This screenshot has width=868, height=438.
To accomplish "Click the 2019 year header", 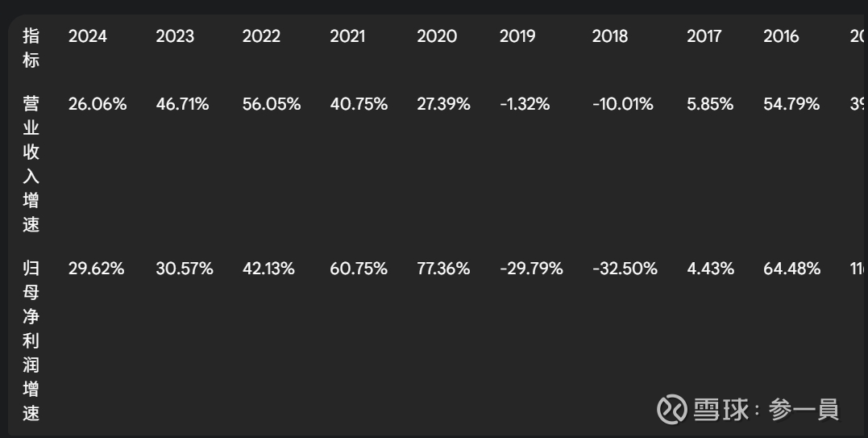I will coord(517,36).
